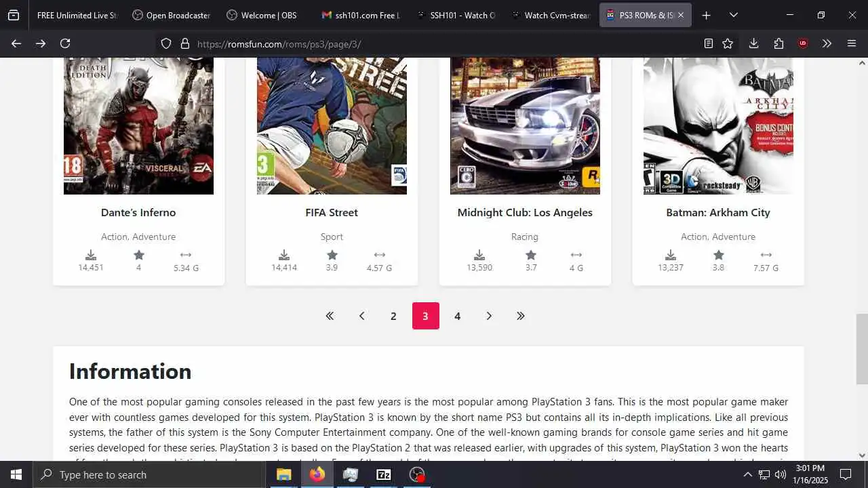The height and width of the screenshot is (488, 868).
Task: Switch to FREE Unlimited Live tab
Action: 77,15
